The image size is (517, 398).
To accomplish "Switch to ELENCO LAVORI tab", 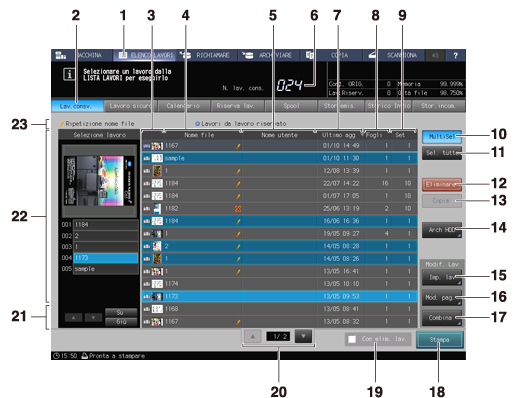I will [x=145, y=55].
